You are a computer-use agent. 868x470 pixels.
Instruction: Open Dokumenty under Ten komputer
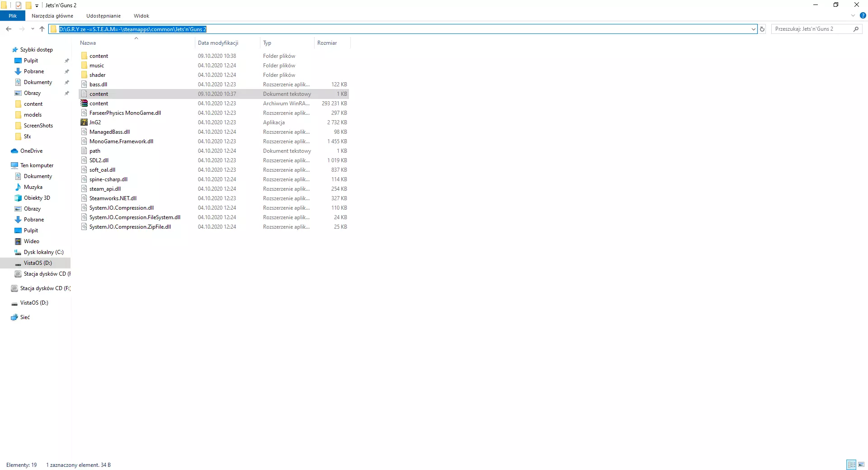(38, 176)
